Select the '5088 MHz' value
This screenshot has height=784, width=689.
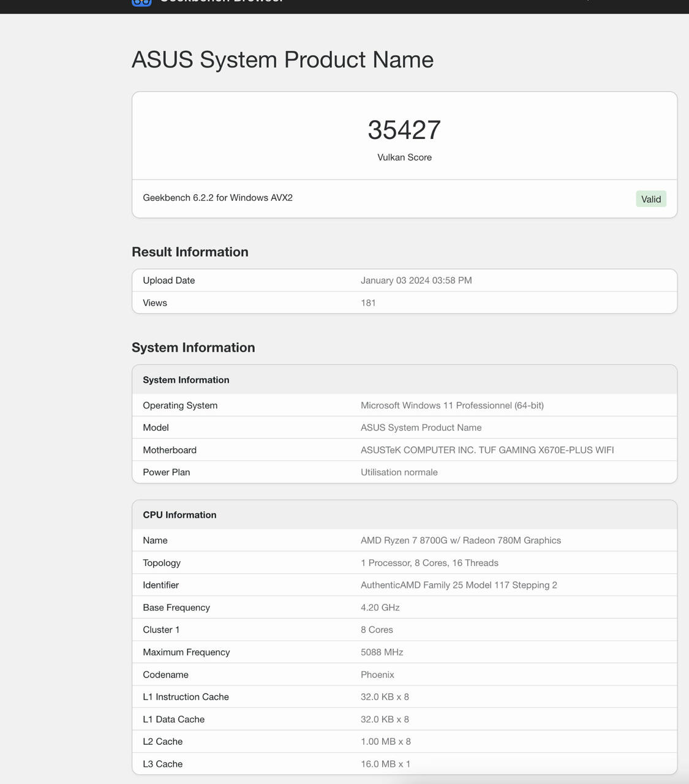[x=382, y=652]
